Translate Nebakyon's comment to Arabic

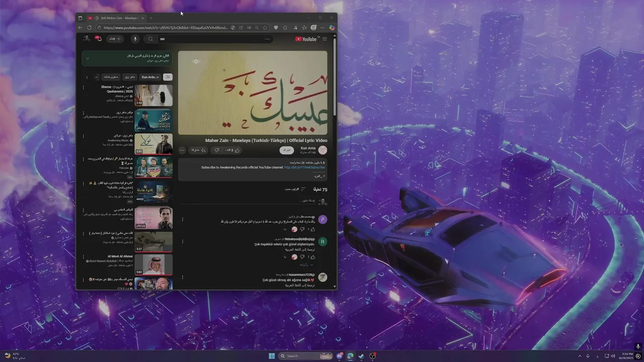(300, 249)
